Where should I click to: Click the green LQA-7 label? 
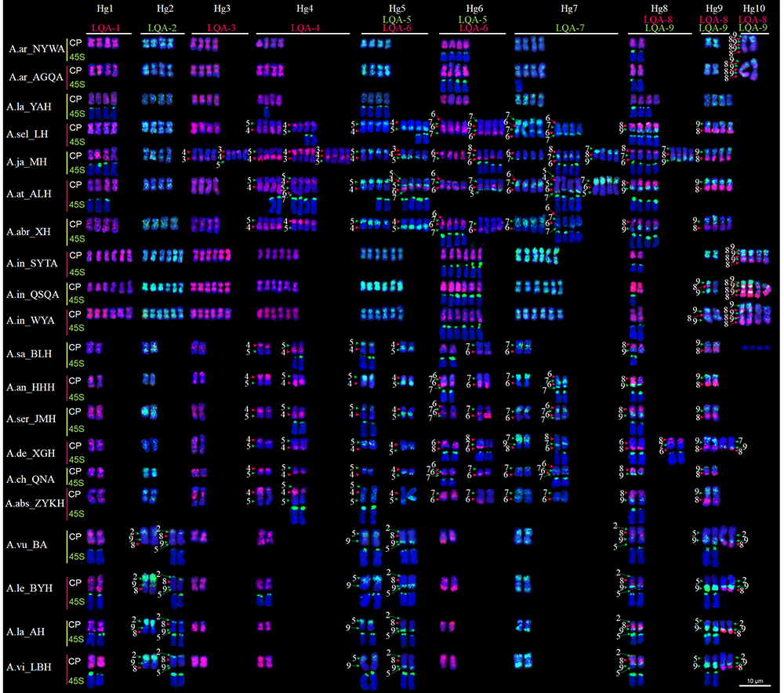(x=570, y=28)
